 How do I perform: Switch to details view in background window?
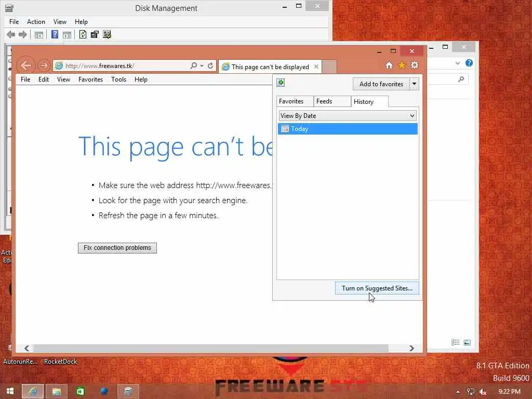pyautogui.click(x=455, y=342)
